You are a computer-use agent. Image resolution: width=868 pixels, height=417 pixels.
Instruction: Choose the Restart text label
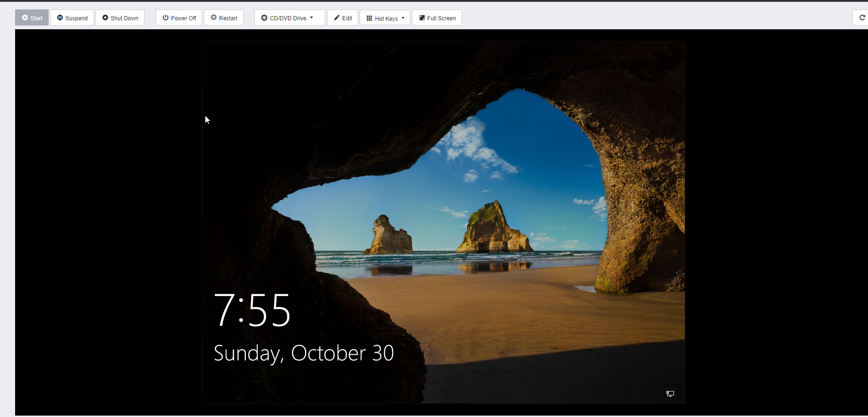(228, 18)
